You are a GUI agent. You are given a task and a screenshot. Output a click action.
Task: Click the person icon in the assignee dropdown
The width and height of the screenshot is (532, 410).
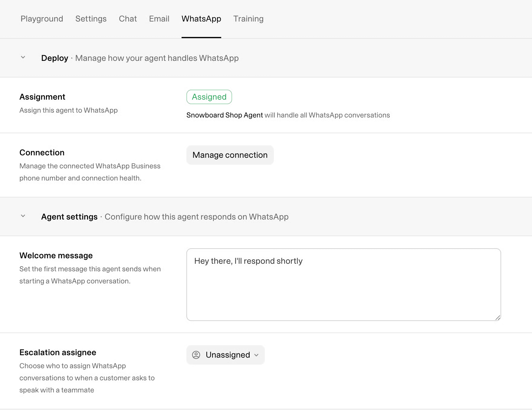point(196,355)
